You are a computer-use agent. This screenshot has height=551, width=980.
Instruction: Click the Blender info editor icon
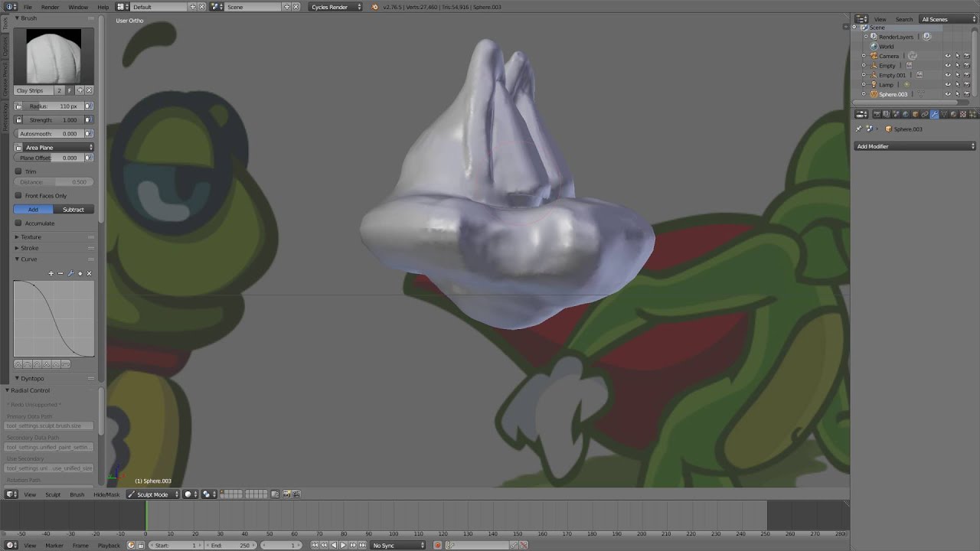pos(11,7)
